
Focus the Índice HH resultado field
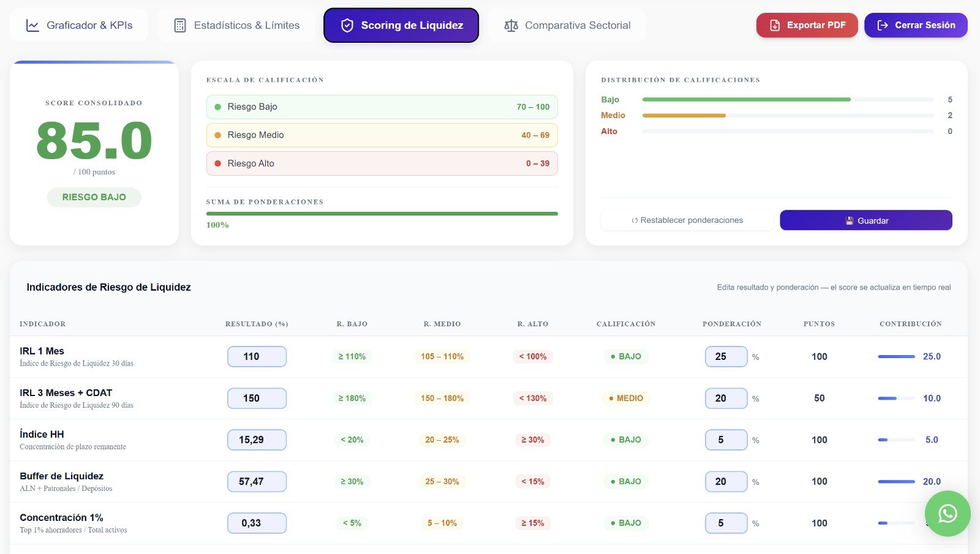(x=257, y=440)
